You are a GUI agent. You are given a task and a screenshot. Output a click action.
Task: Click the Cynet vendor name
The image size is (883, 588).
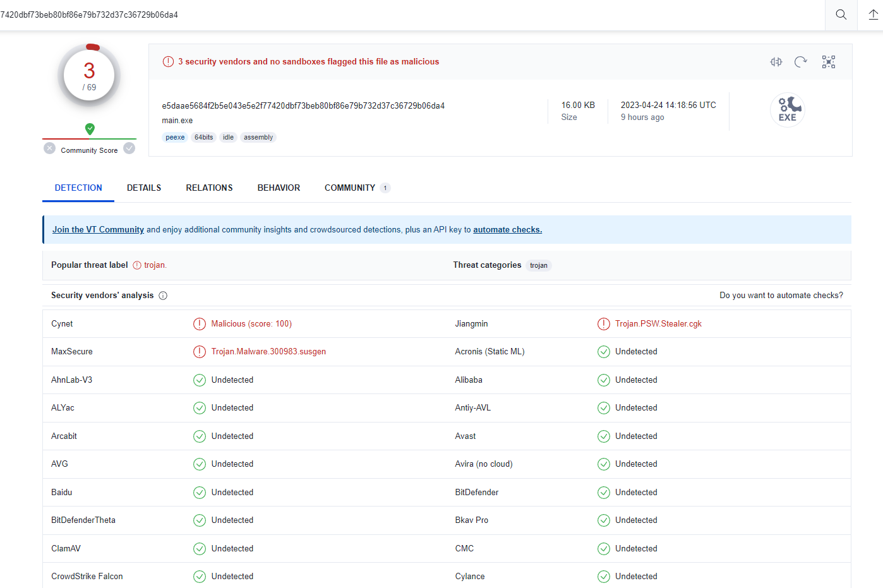tap(62, 324)
